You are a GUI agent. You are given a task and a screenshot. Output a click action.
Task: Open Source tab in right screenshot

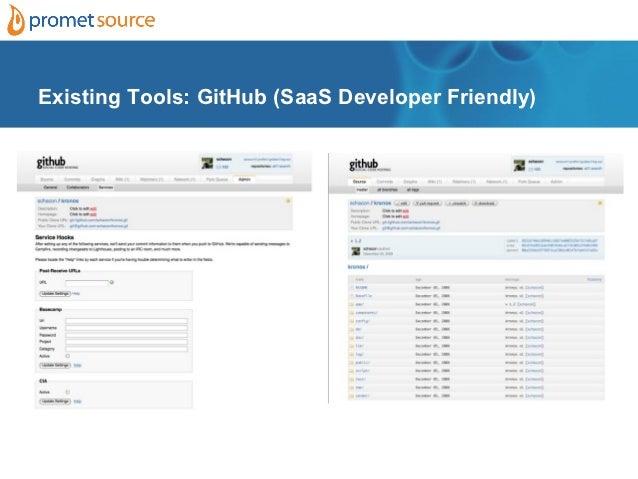pyautogui.click(x=359, y=182)
